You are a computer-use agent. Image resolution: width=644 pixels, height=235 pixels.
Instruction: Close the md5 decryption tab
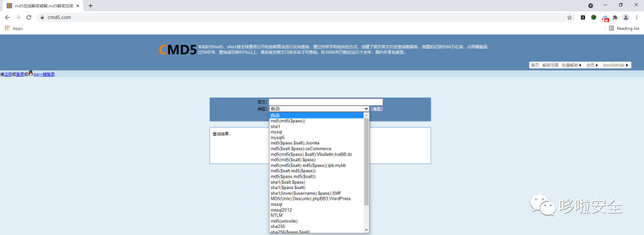tap(78, 6)
